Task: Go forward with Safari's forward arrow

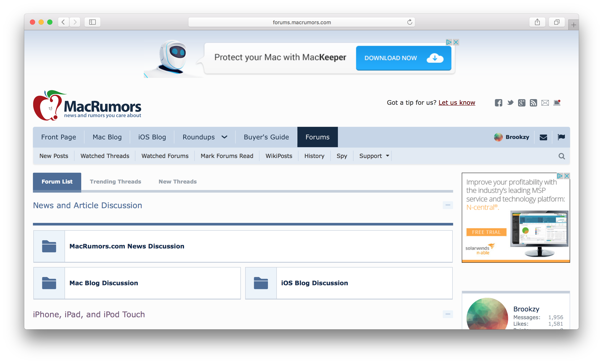Action: pos(75,22)
